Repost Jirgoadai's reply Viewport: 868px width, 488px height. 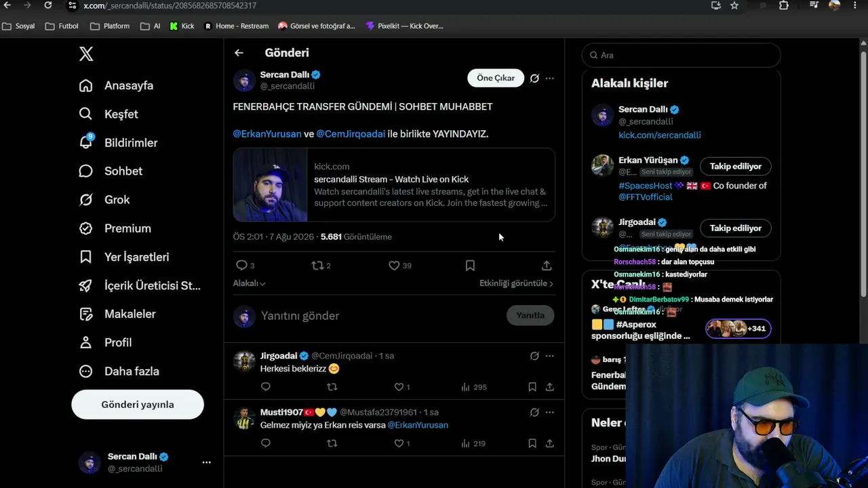click(332, 387)
